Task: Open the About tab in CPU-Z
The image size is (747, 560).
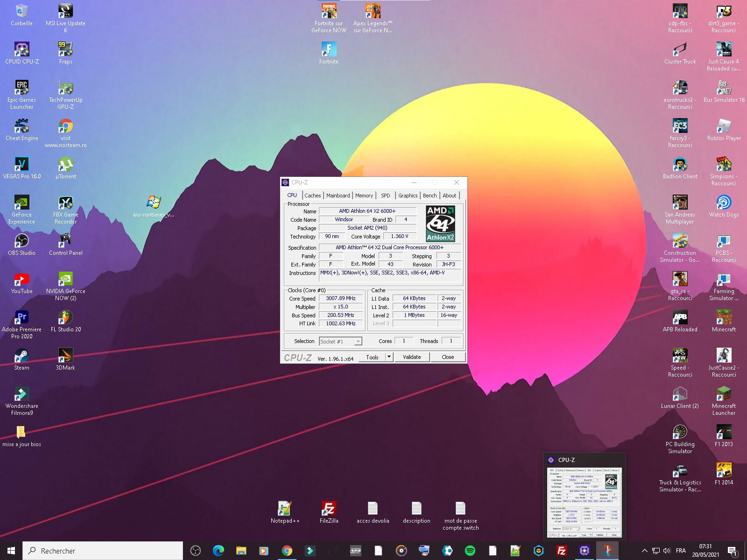Action: pyautogui.click(x=450, y=196)
